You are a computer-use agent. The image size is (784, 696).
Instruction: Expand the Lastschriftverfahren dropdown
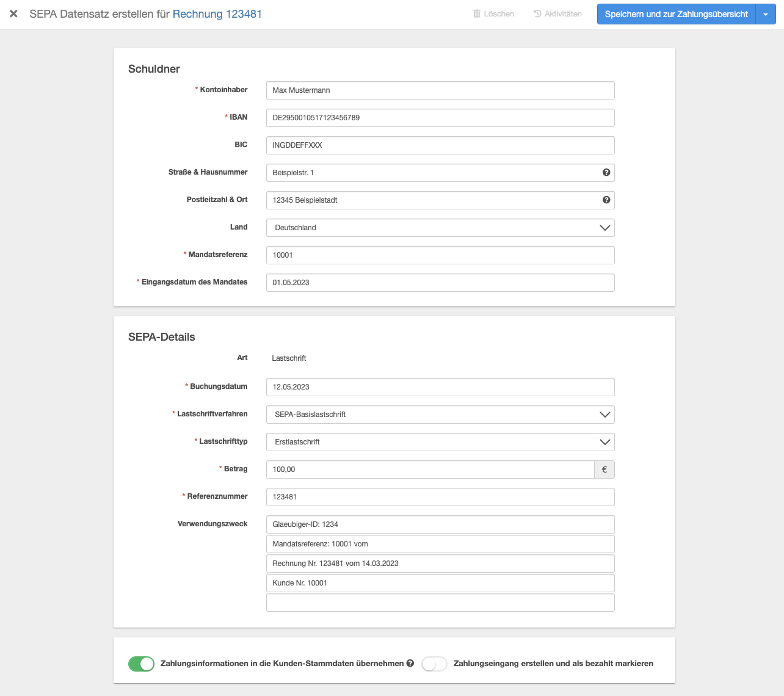(x=440, y=415)
